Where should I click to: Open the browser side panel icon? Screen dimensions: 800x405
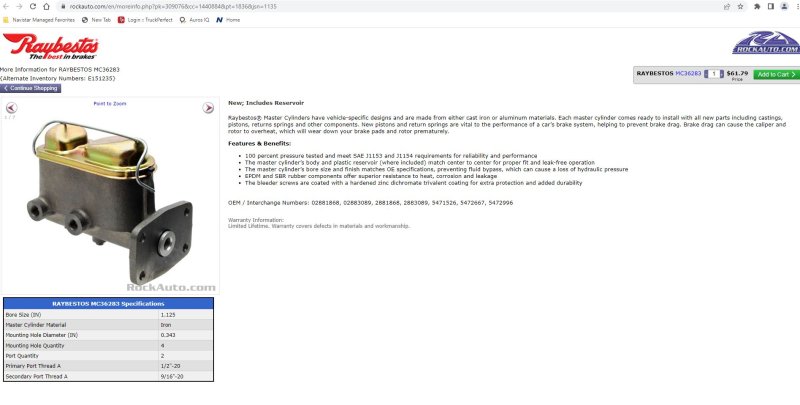[770, 7]
